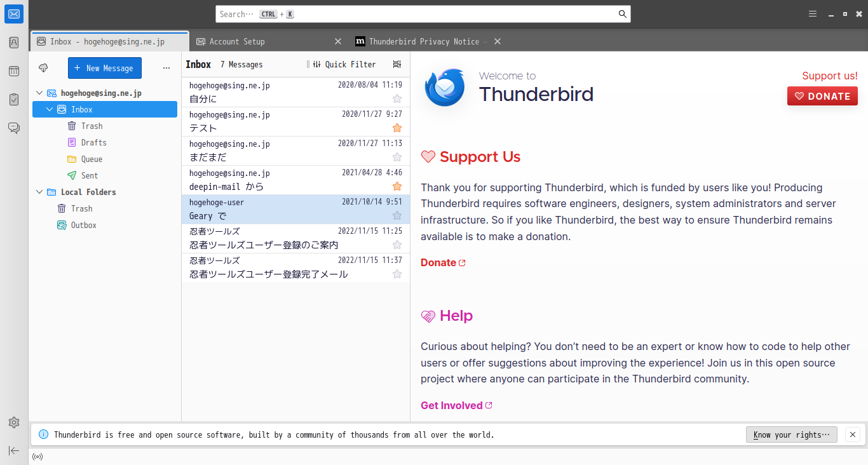Select hogehoge@sing.ne.jp account row

pyautogui.click(x=105, y=93)
